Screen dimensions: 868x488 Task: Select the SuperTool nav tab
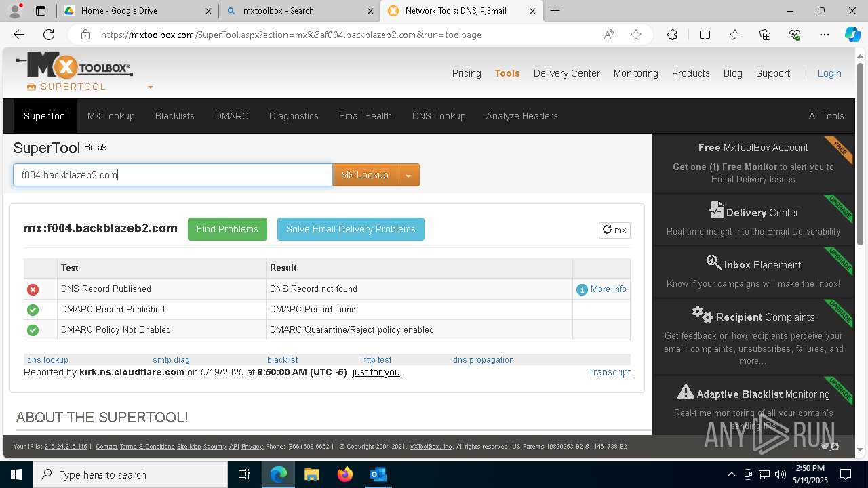[x=45, y=116]
